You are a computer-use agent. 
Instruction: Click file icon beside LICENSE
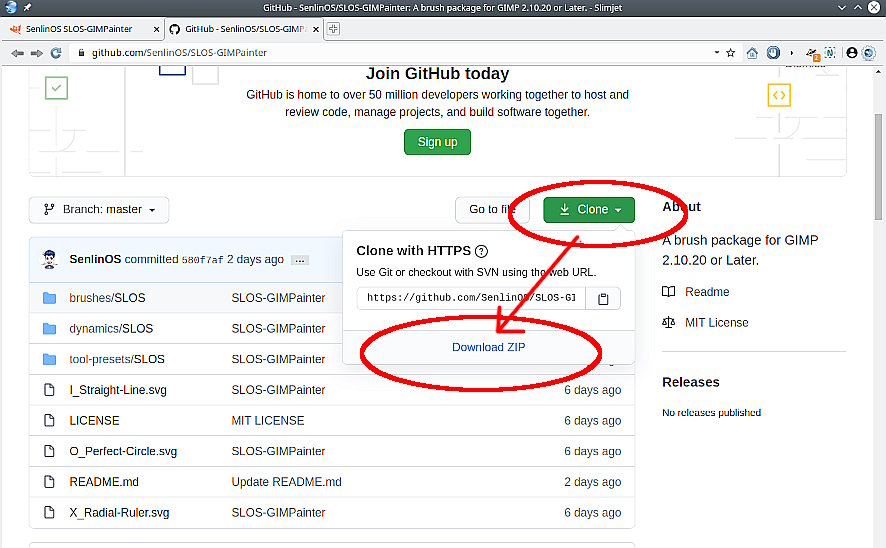(x=50, y=420)
